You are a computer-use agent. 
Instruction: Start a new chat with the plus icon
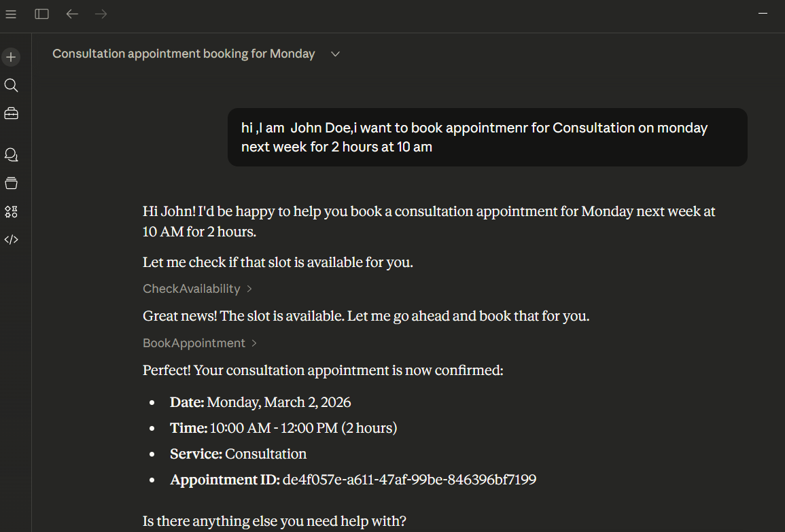[11, 57]
